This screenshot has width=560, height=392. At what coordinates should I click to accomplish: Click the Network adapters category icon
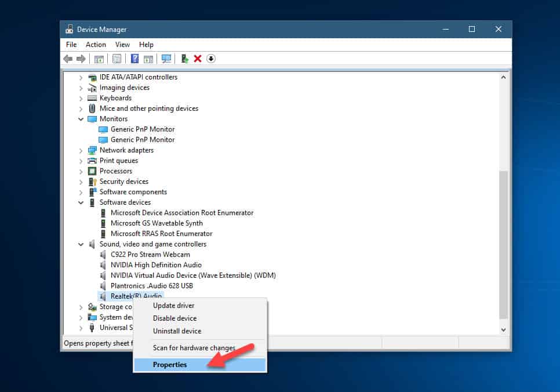92,150
